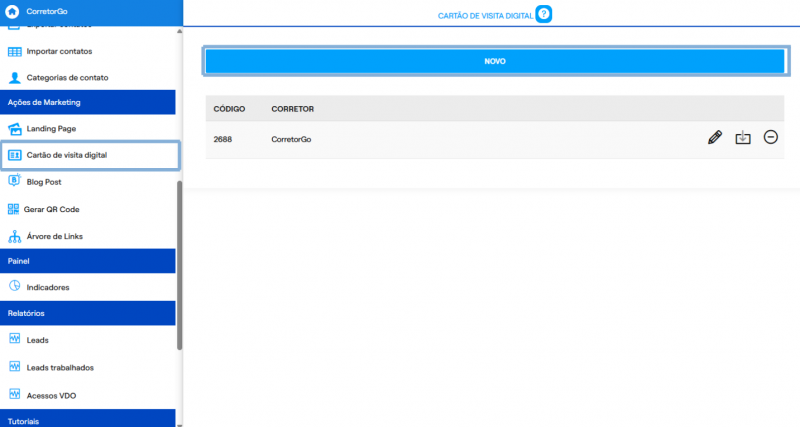The image size is (800, 427).
Task: Click the Categorias de contato person icon
Action: point(14,78)
